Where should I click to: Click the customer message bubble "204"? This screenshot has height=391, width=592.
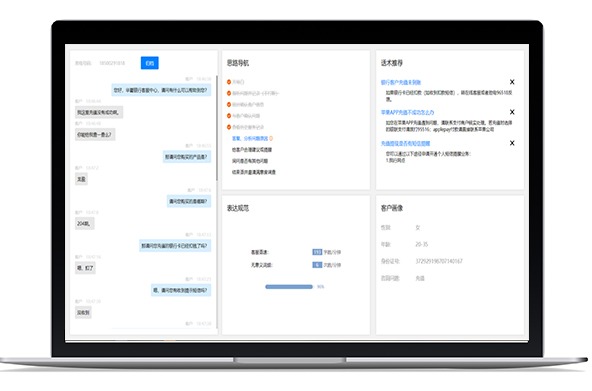click(x=85, y=223)
